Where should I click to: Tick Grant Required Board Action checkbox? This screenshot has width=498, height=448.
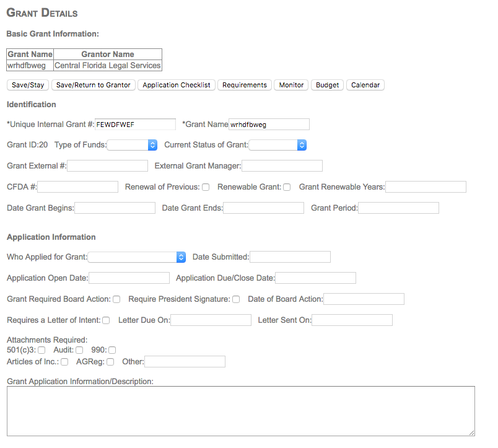(x=116, y=300)
